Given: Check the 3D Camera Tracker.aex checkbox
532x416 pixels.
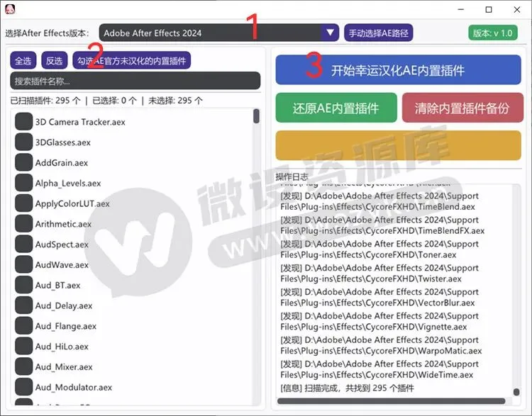Looking at the screenshot, I should point(23,122).
